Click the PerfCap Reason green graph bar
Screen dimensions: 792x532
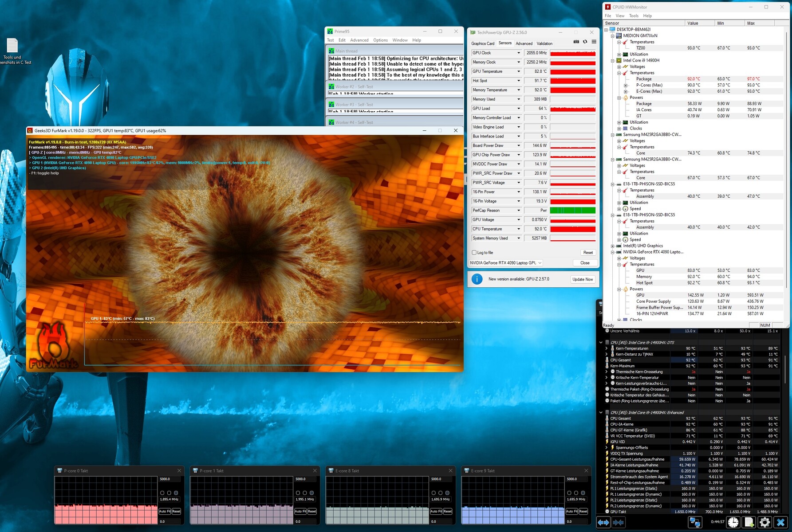click(x=573, y=211)
